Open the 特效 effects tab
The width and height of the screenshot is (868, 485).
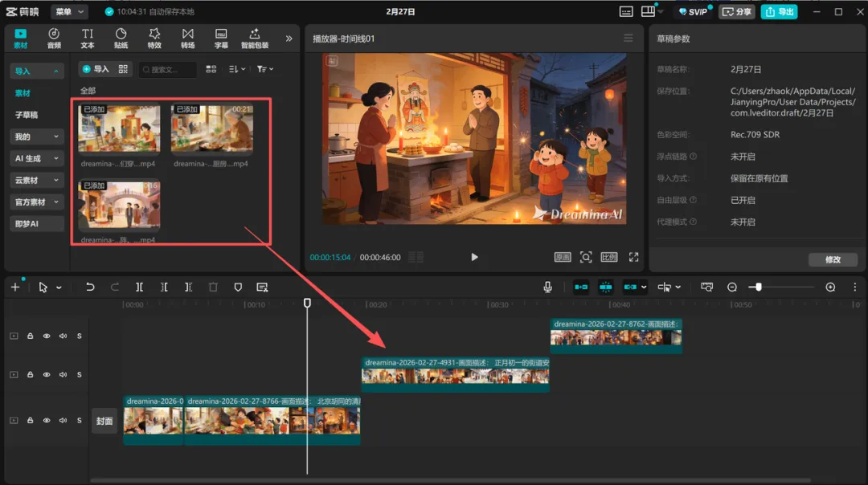tap(154, 39)
